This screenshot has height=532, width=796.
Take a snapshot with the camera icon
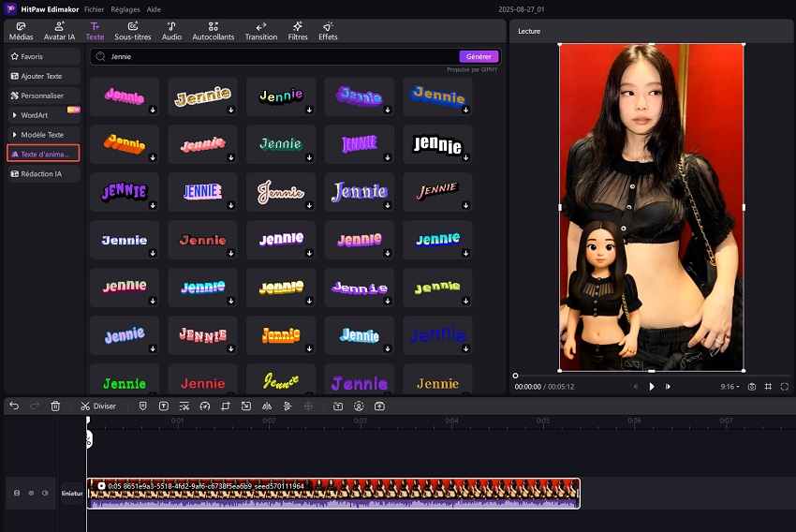(x=751, y=386)
